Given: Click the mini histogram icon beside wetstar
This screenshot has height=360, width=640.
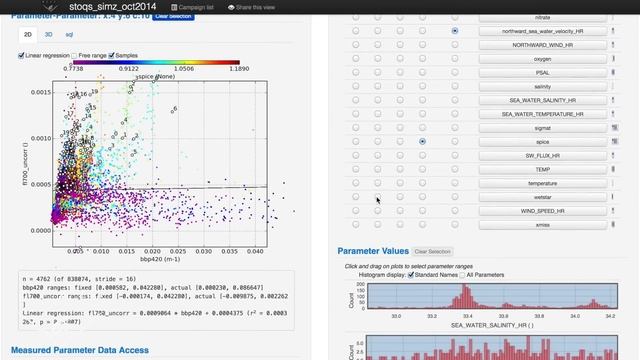Looking at the screenshot, I should [x=612, y=197].
